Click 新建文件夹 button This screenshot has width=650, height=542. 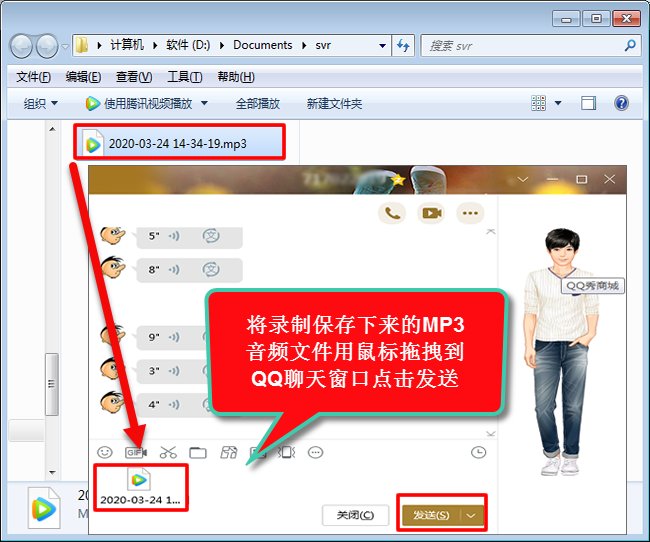[334, 103]
